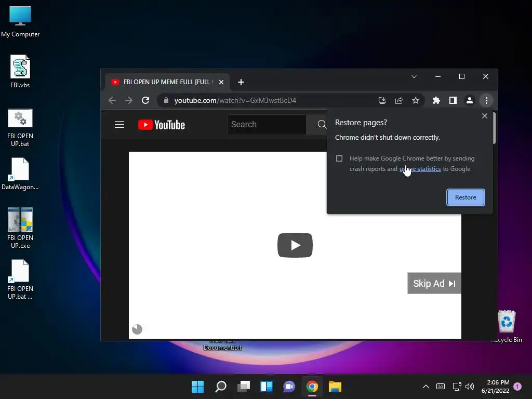Show hidden system tray icons
Image resolution: width=532 pixels, height=399 pixels.
(426, 387)
